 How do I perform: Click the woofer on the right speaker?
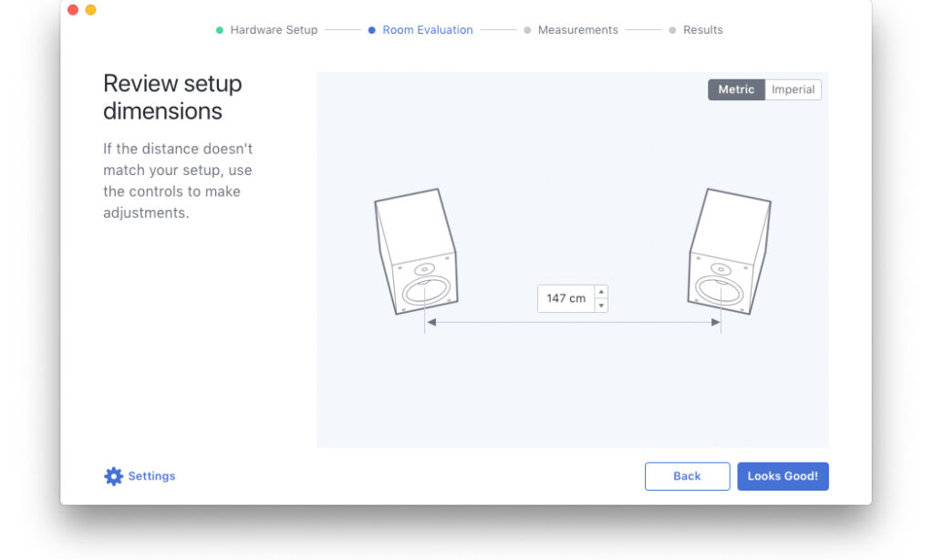[x=719, y=290]
